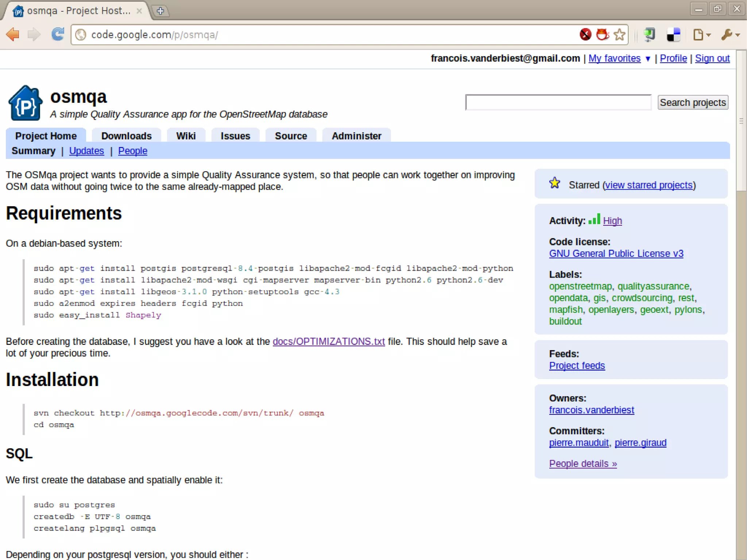Open the Wiki tab
The image size is (747, 560).
[186, 136]
